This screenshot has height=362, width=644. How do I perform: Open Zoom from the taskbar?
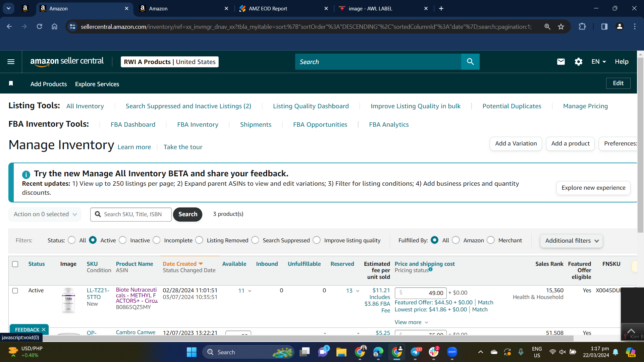tap(452, 352)
